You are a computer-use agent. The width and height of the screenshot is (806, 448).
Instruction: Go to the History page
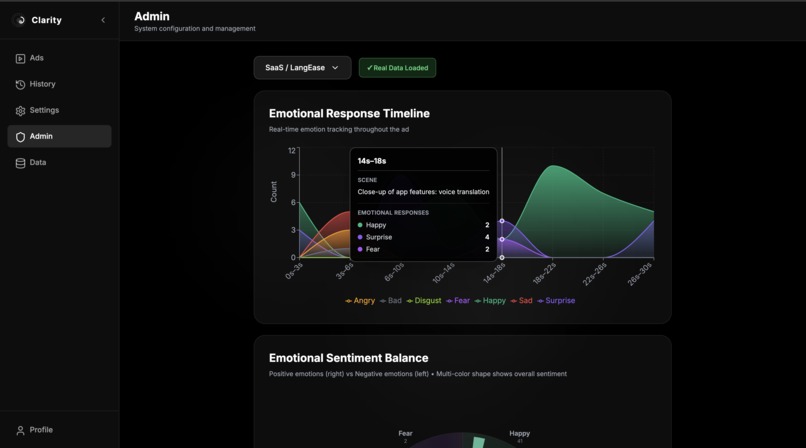click(59, 84)
